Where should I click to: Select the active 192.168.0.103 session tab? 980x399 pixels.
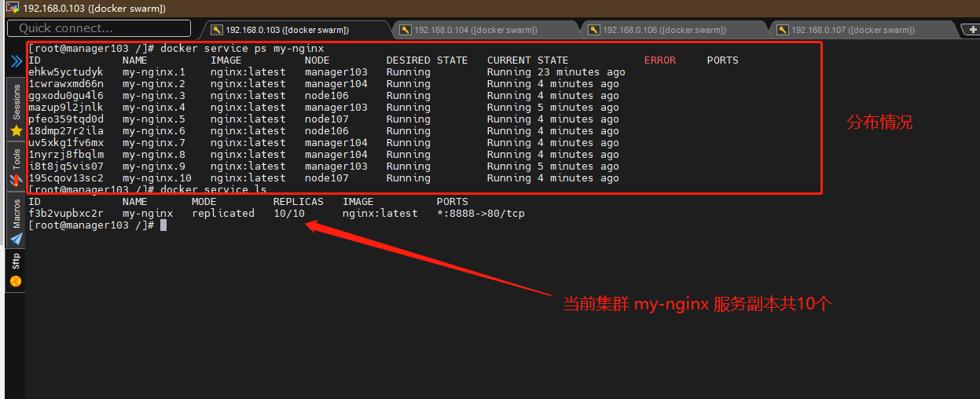click(x=287, y=30)
